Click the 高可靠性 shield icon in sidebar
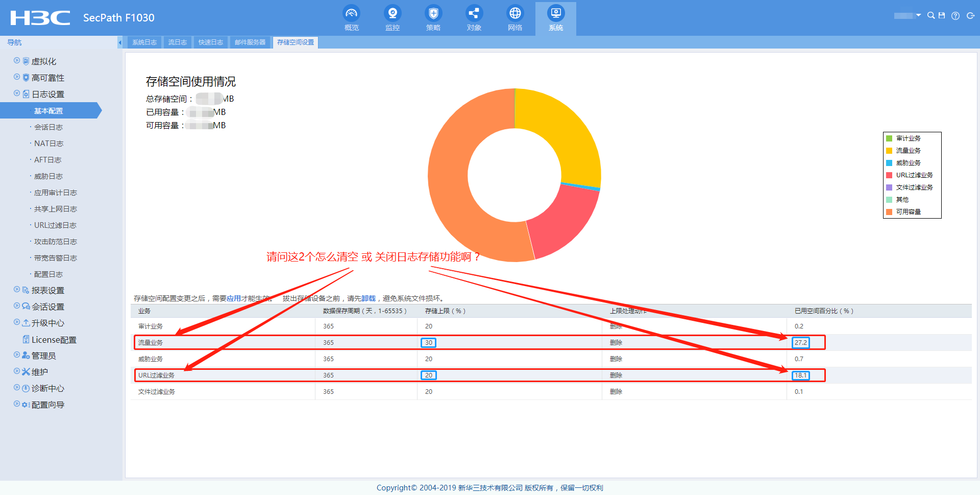The height and width of the screenshot is (495, 980). pos(26,78)
